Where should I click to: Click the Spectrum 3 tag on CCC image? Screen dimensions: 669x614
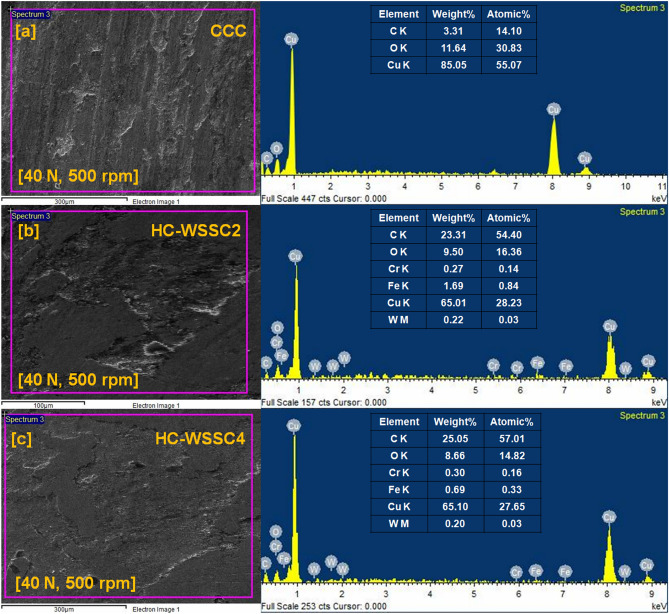click(x=31, y=14)
